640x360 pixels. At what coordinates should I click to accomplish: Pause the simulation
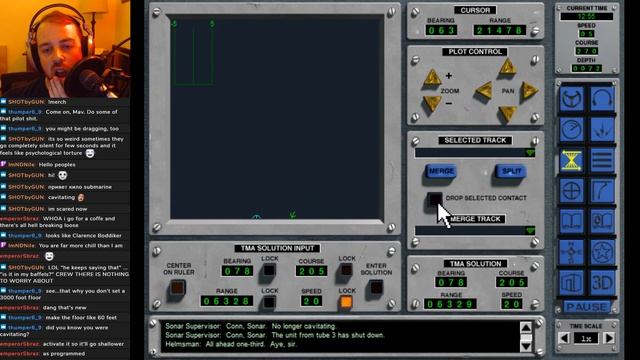point(587,307)
